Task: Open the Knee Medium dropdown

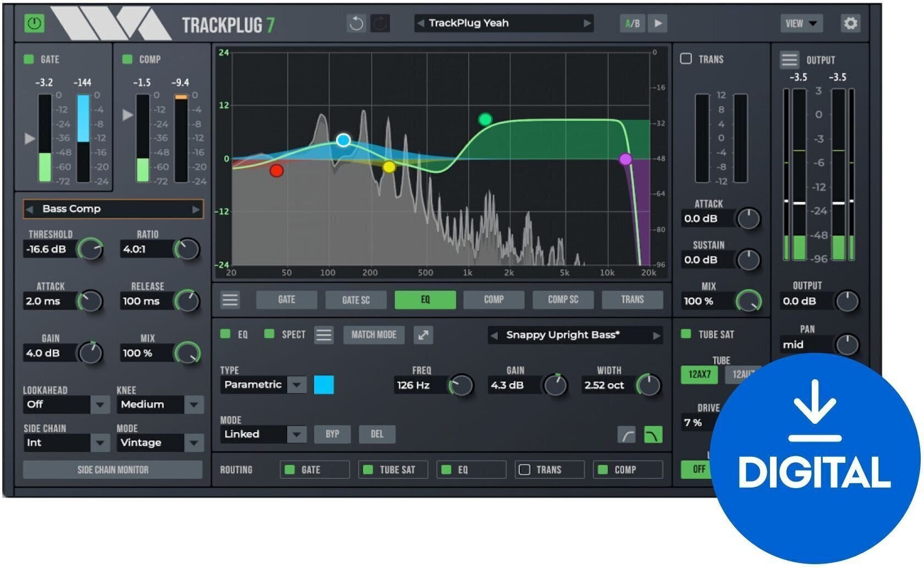Action: click(x=194, y=405)
